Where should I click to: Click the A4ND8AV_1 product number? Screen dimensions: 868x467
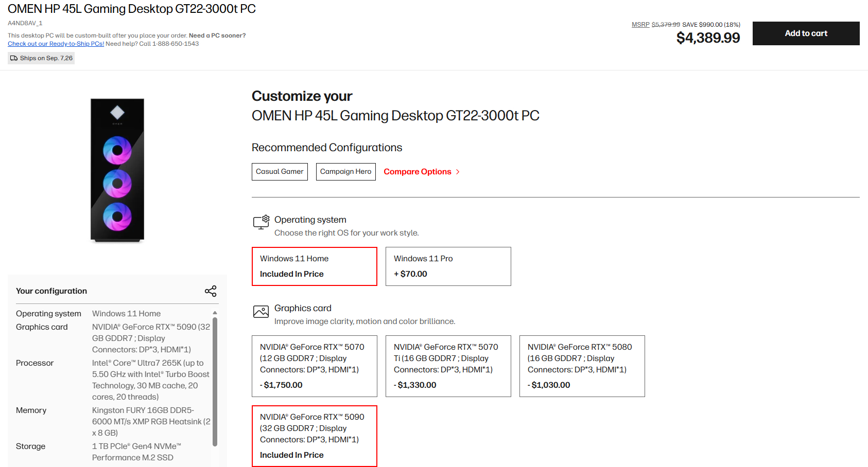[25, 23]
